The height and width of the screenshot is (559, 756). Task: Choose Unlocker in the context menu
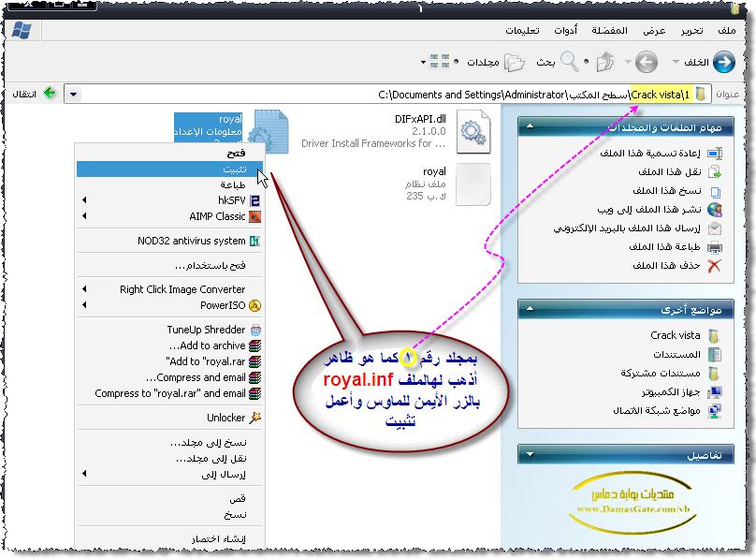tap(226, 418)
